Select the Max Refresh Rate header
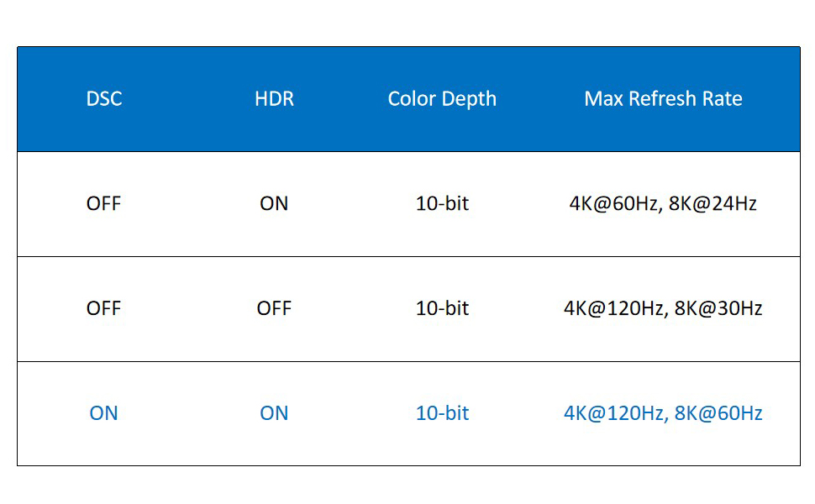The height and width of the screenshot is (504, 815). 663,99
